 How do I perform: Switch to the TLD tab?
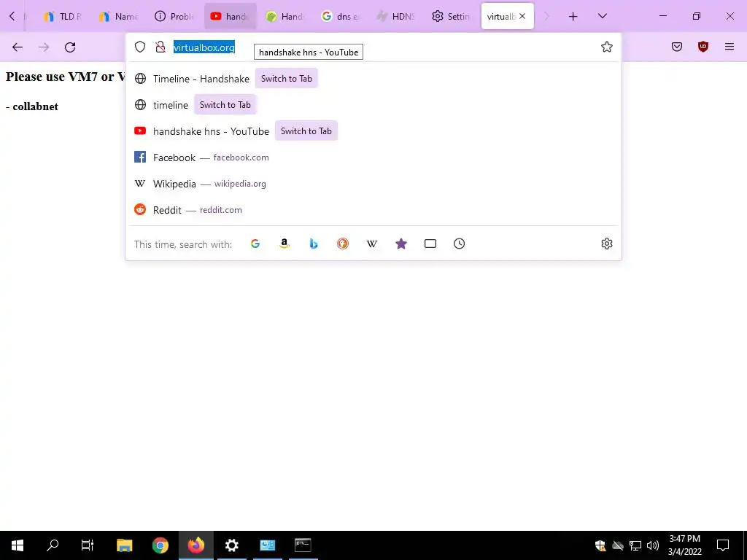[x=63, y=16]
